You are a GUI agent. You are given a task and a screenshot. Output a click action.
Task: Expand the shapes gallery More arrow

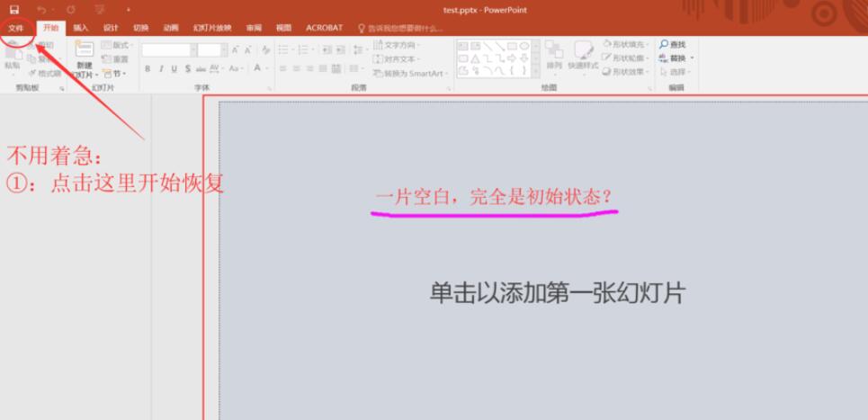pos(536,71)
